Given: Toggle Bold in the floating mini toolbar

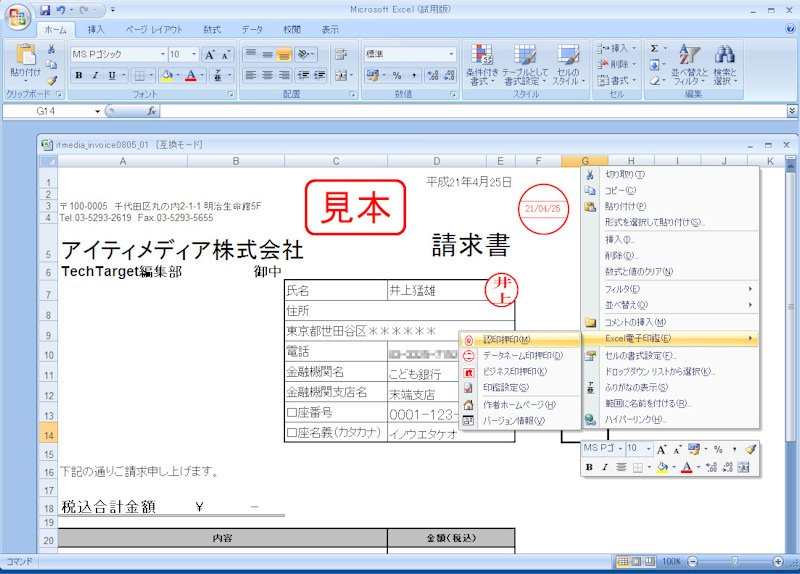Looking at the screenshot, I should point(589,467).
